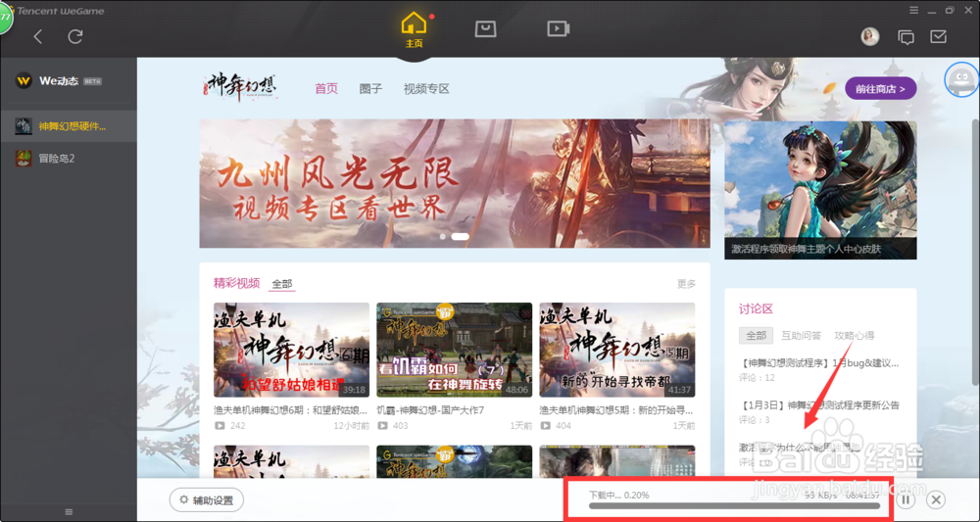Screen dimensions: 980x522
Task: Open title 渔夫单机神舞幻想6期
Action: coord(291,410)
